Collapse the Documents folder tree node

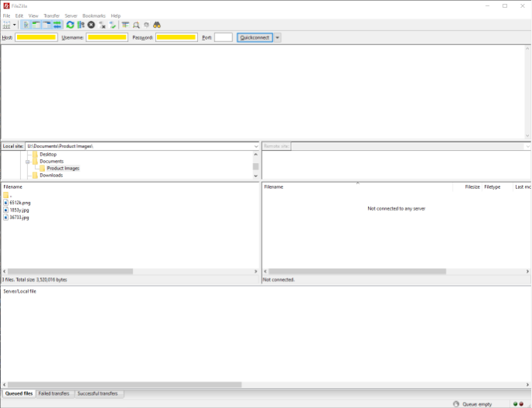pyautogui.click(x=28, y=161)
